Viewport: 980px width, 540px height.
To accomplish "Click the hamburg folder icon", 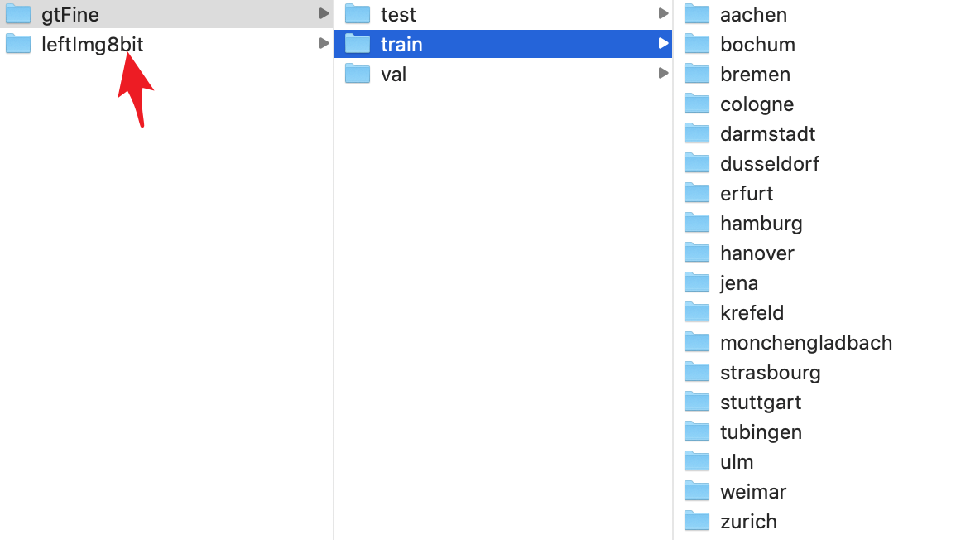I will [x=697, y=222].
